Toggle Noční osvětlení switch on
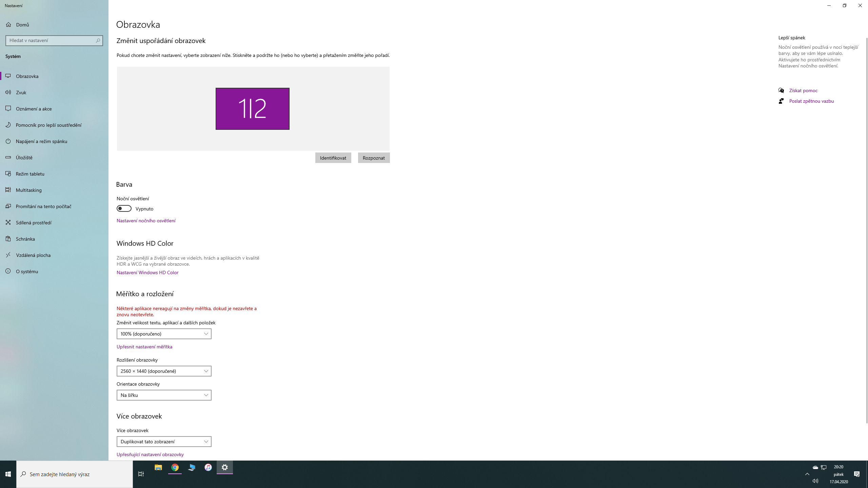 124,208
